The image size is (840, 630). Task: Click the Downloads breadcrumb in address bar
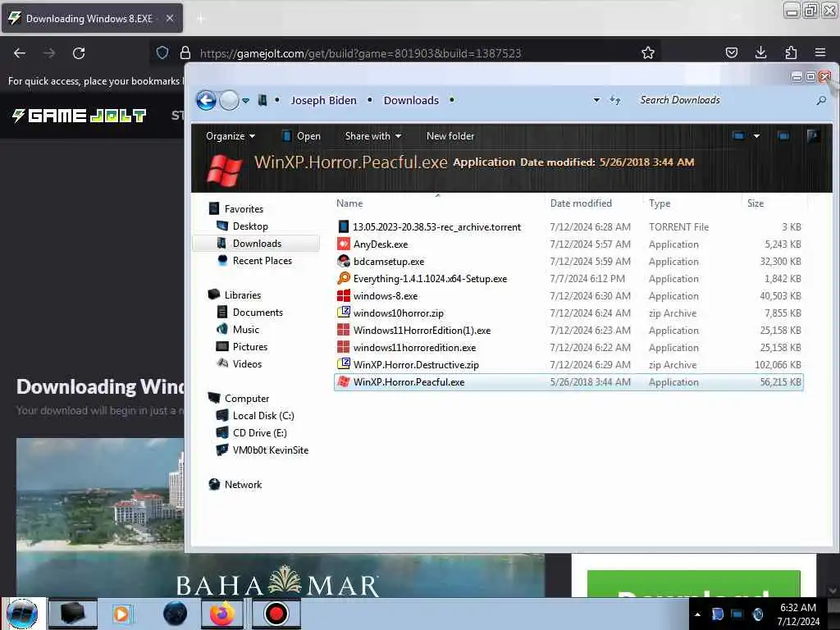tap(411, 100)
